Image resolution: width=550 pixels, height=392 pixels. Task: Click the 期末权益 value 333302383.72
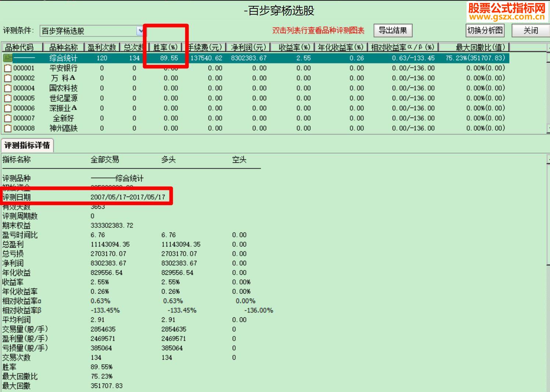pyautogui.click(x=112, y=226)
